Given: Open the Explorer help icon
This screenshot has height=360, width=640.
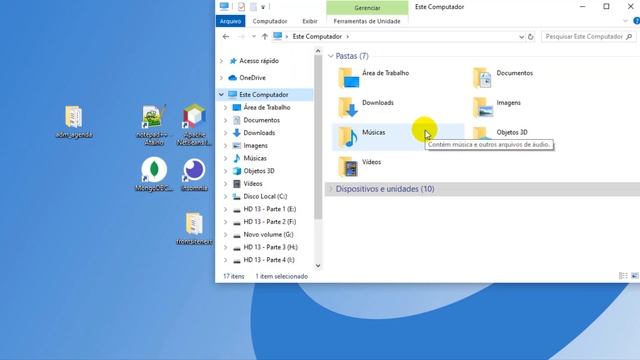Looking at the screenshot, I should coord(636,21).
